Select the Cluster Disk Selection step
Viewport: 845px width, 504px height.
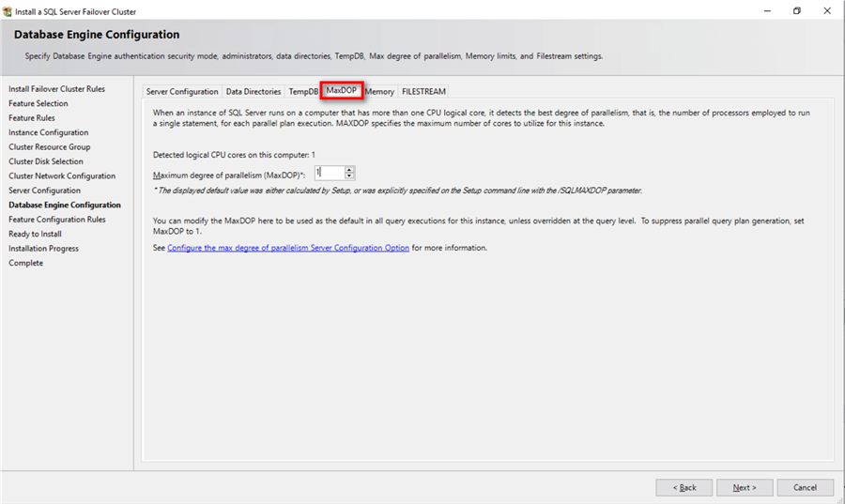tap(46, 161)
